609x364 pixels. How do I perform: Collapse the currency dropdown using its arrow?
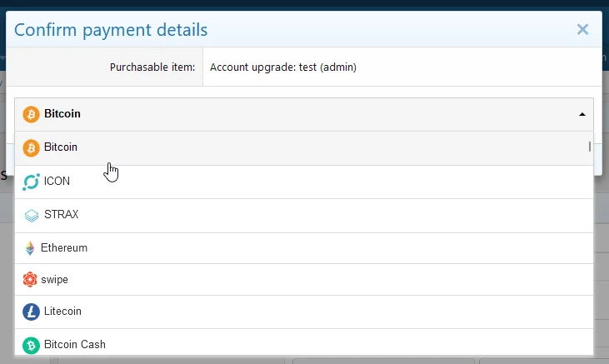[582, 115]
